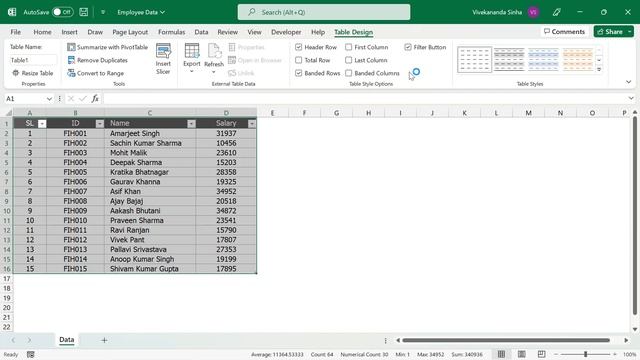Switch to Review tab

227,32
